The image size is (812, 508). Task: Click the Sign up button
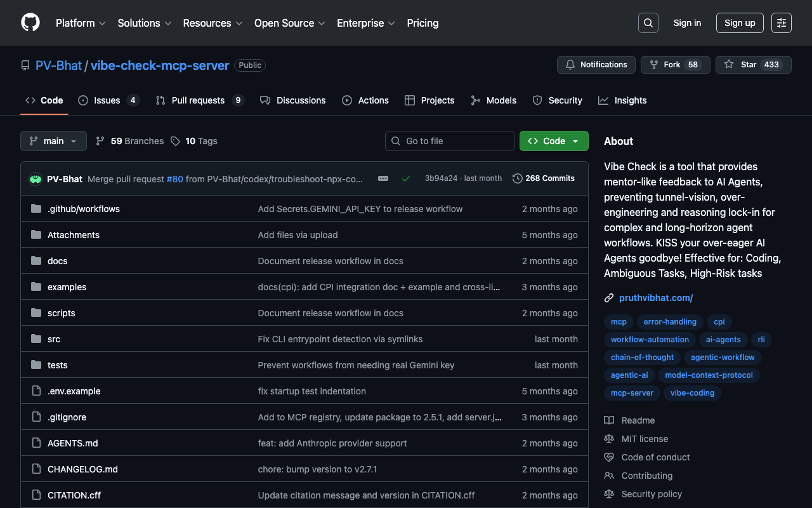point(740,23)
